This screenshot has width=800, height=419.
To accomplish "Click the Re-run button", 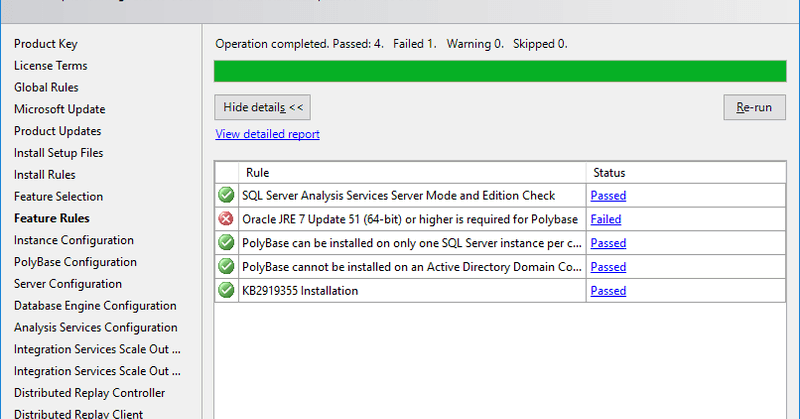I will click(x=754, y=107).
